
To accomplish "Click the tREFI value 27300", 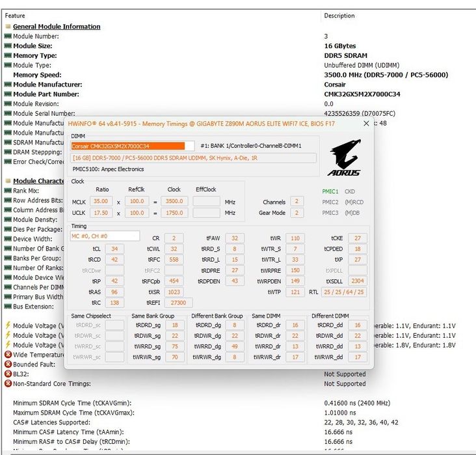I will point(178,303).
